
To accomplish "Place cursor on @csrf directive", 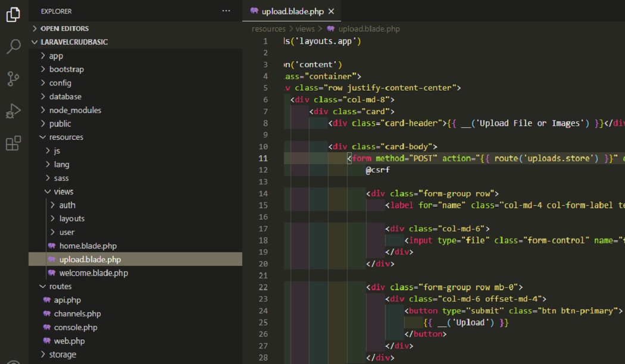I will coord(378,170).
